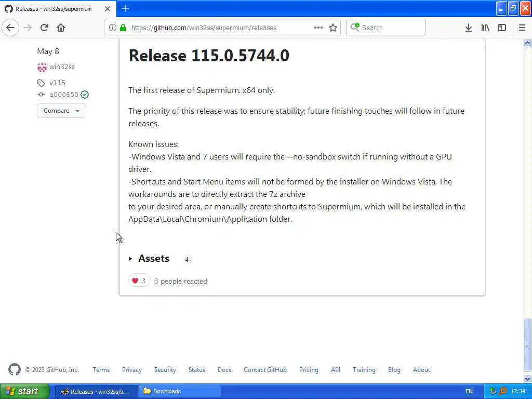Open a new tab with plus button
This screenshot has height=399, width=532.
(125, 8)
